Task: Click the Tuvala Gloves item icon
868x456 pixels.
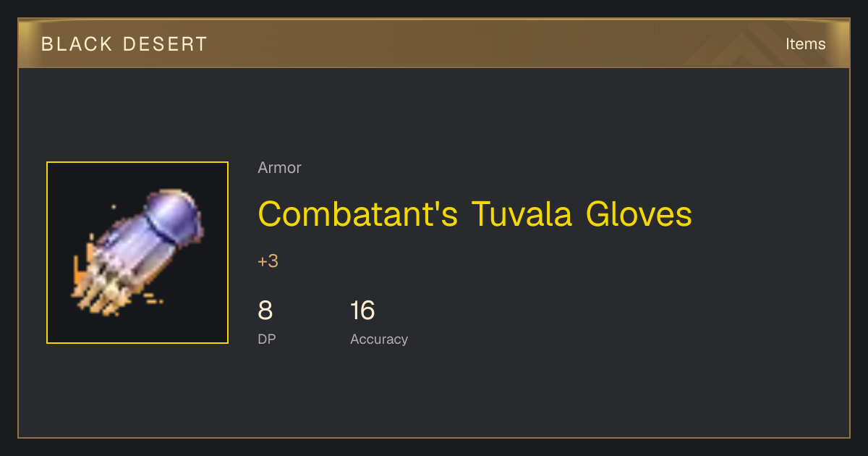Action: click(x=137, y=253)
